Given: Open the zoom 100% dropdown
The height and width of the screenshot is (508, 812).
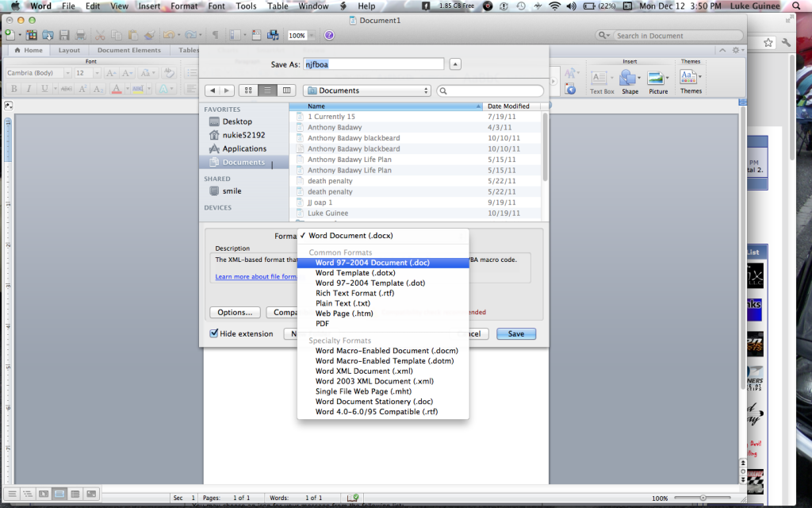Looking at the screenshot, I should tap(312, 35).
